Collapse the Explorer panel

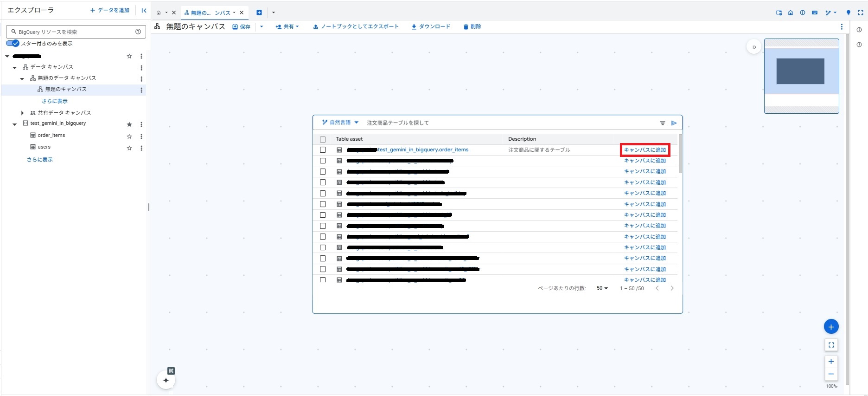click(144, 10)
